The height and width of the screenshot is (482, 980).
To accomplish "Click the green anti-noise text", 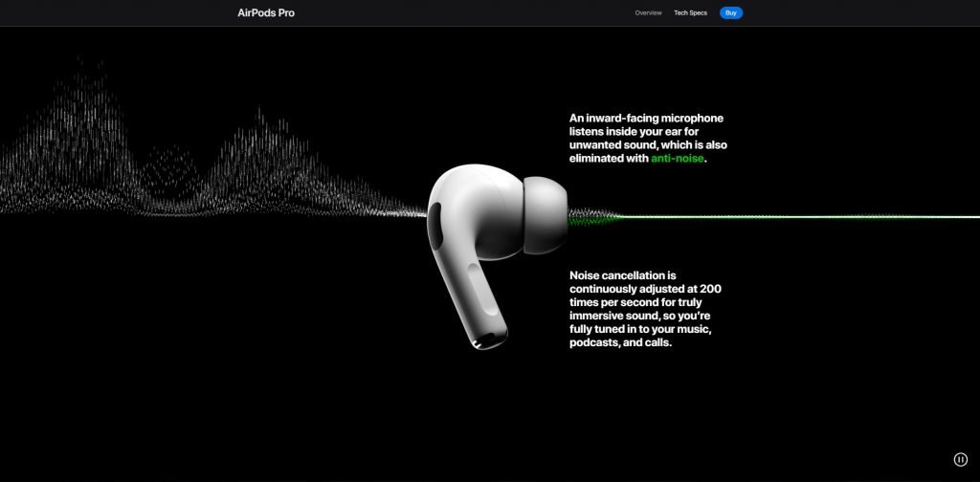I will pyautogui.click(x=677, y=159).
